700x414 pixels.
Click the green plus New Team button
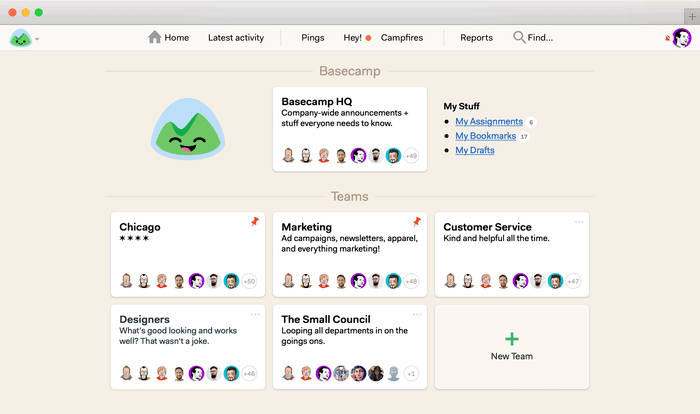click(512, 340)
